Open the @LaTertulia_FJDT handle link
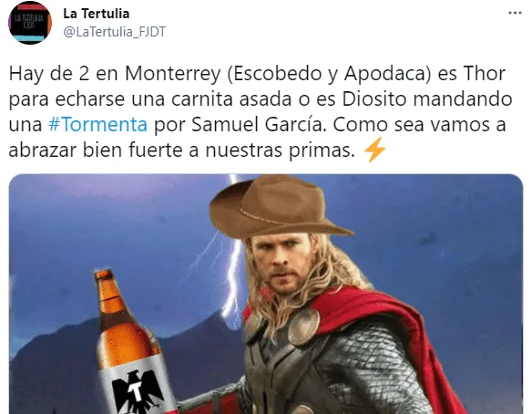The width and height of the screenshot is (532, 414). click(115, 32)
